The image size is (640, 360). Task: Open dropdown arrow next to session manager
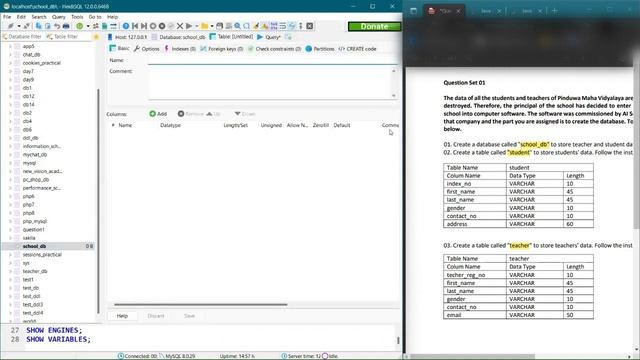19,26
